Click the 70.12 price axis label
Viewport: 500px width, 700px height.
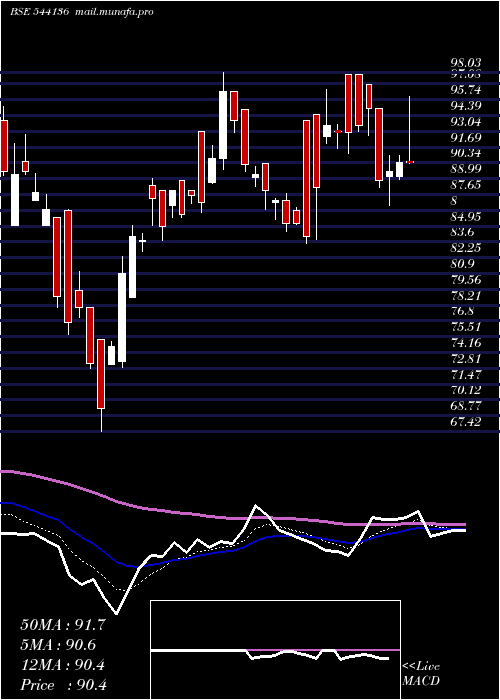(465, 390)
